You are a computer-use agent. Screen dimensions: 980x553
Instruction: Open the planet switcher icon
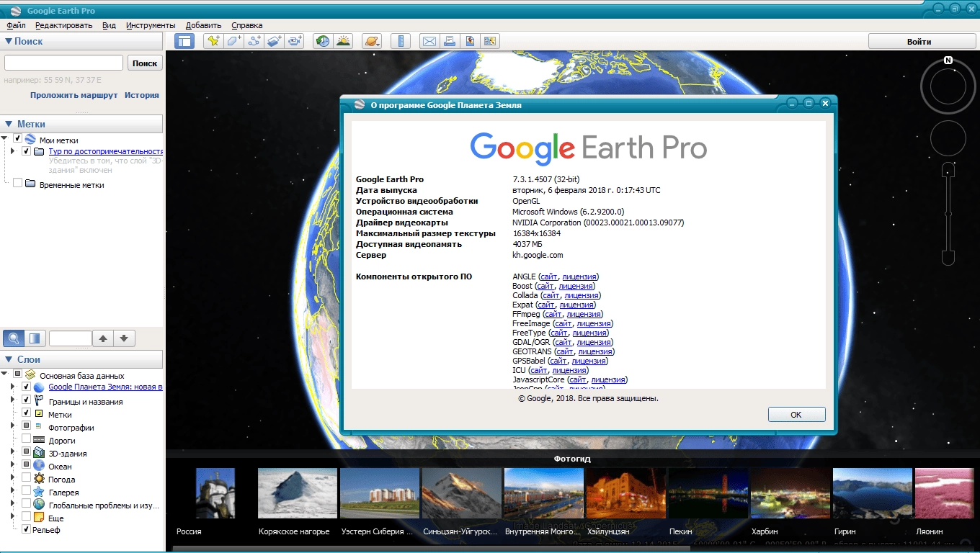pos(372,41)
